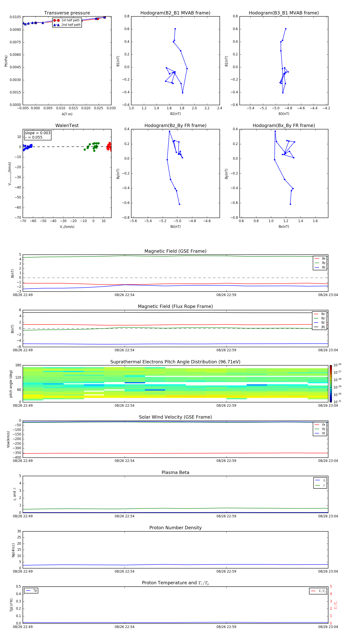Select the "Proton Temperature and Te/Tp" title

click(175, 583)
